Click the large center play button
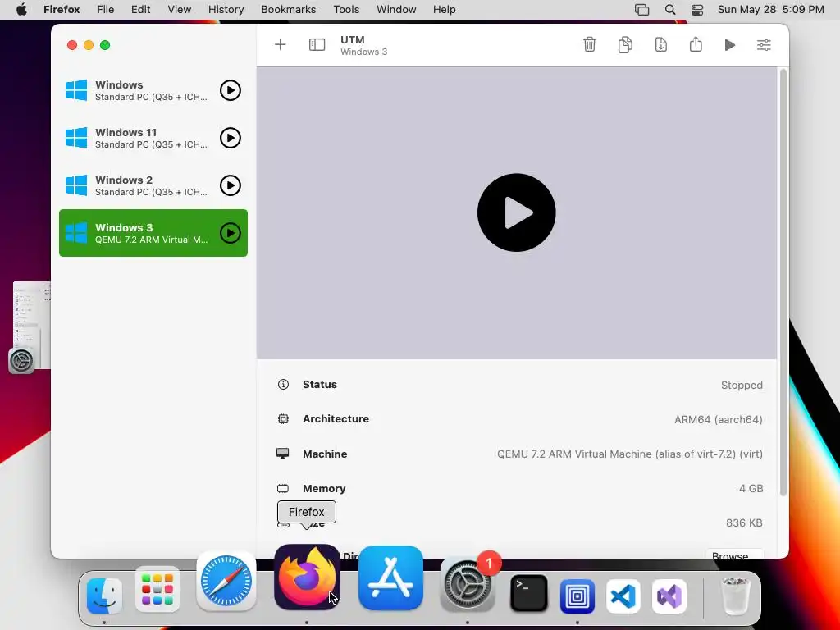The width and height of the screenshot is (840, 630). click(x=517, y=212)
